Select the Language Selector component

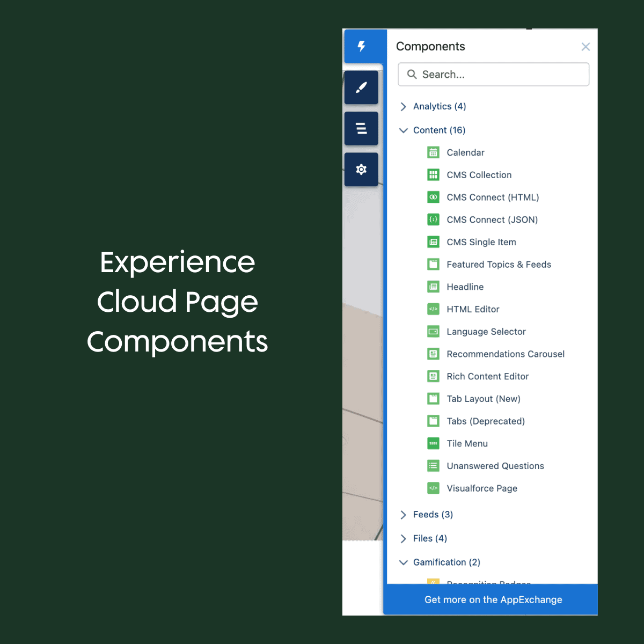(486, 332)
